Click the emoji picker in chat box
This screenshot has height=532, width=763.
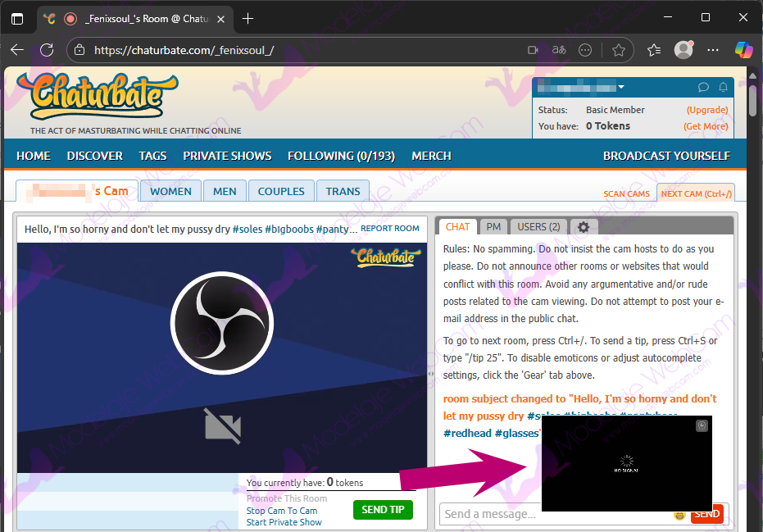point(679,515)
